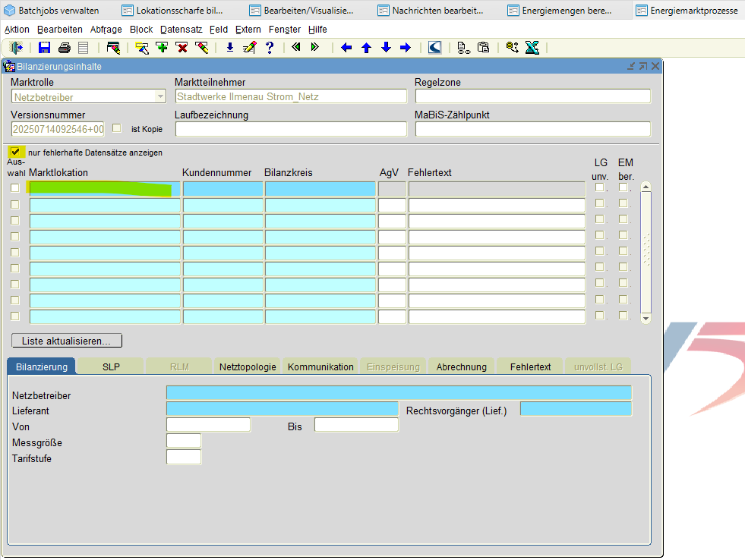Image resolution: width=745 pixels, height=560 pixels.
Task: Click the blue up arrow toolbar icon
Action: (366, 48)
